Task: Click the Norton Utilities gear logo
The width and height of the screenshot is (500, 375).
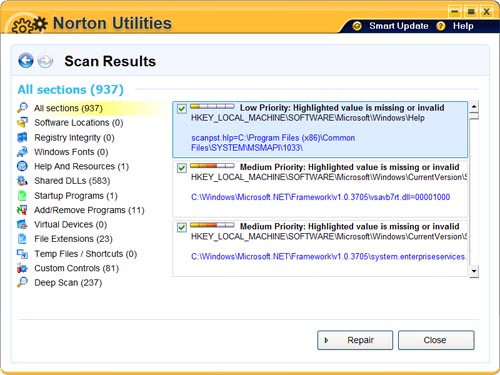Action: pos(29,25)
